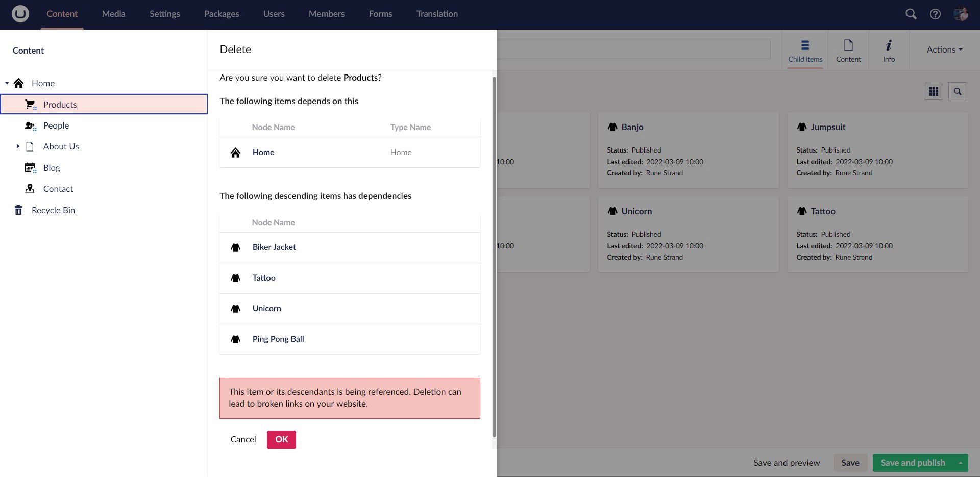Viewport: 980px width, 477px height.
Task: Switch to Child items tab
Action: point(805,50)
